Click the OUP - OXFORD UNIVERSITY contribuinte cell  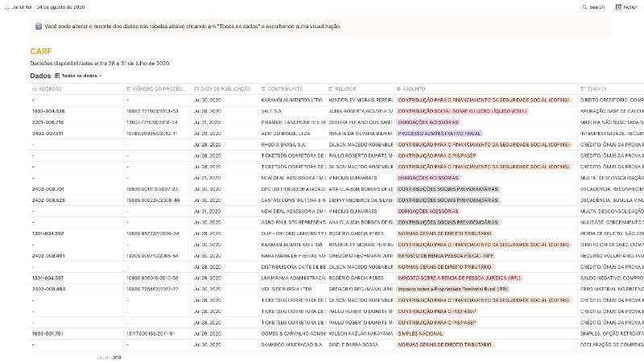coord(293,233)
